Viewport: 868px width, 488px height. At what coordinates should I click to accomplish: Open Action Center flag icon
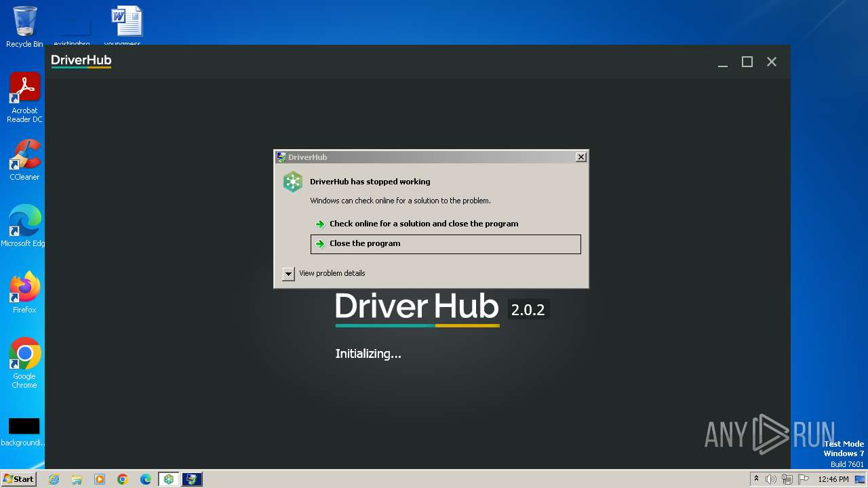pyautogui.click(x=804, y=479)
